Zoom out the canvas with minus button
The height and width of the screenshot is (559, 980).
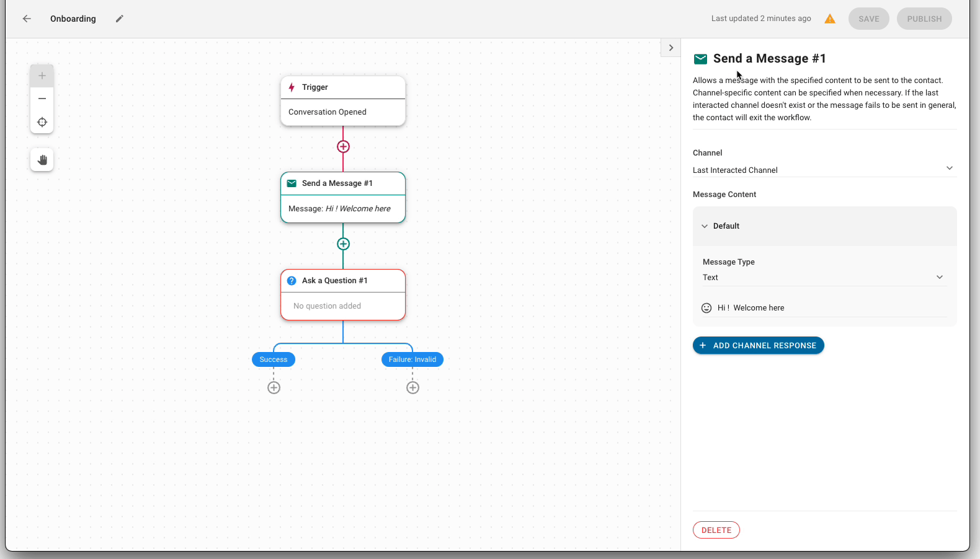click(42, 99)
